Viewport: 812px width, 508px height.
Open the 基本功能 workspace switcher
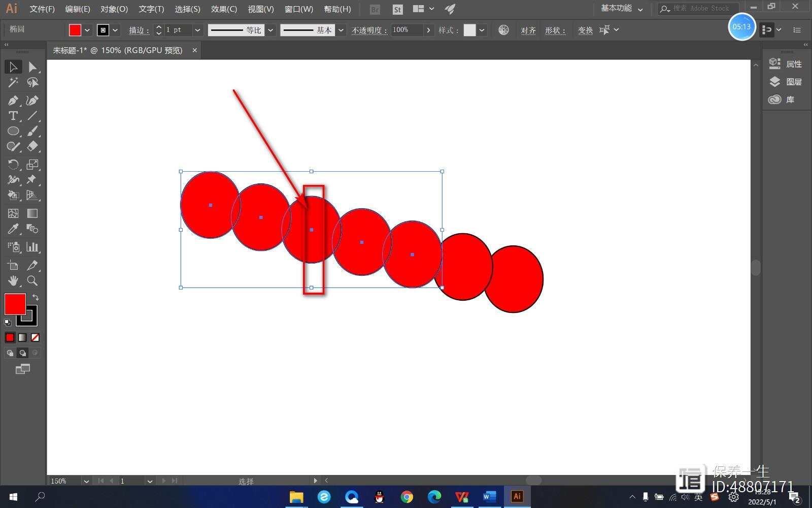622,9
